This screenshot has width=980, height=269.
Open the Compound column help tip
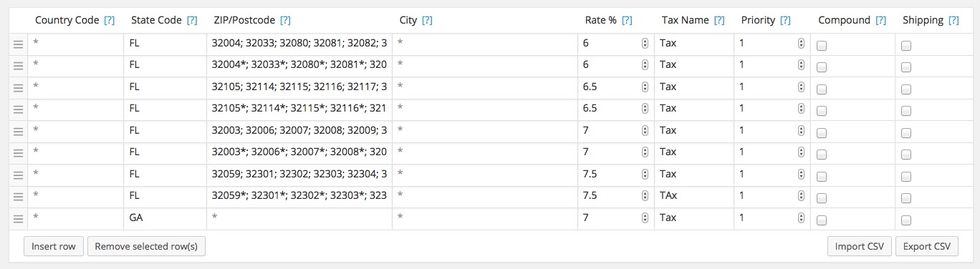pos(880,21)
